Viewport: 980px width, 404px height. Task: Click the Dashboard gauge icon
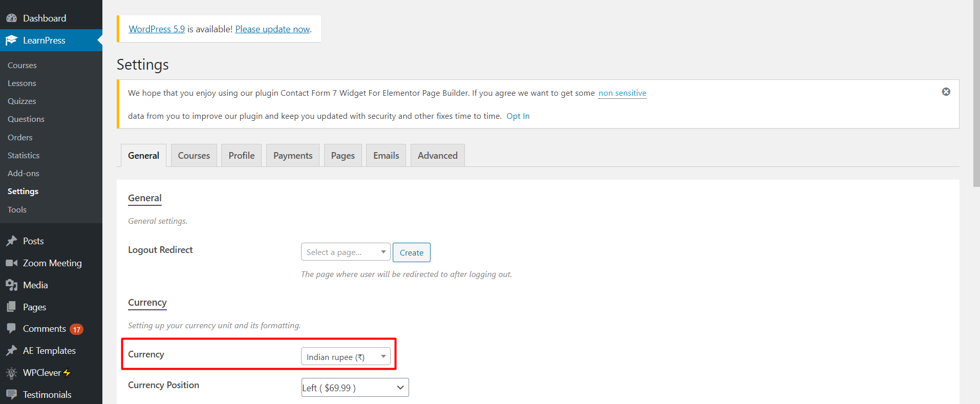tap(11, 18)
